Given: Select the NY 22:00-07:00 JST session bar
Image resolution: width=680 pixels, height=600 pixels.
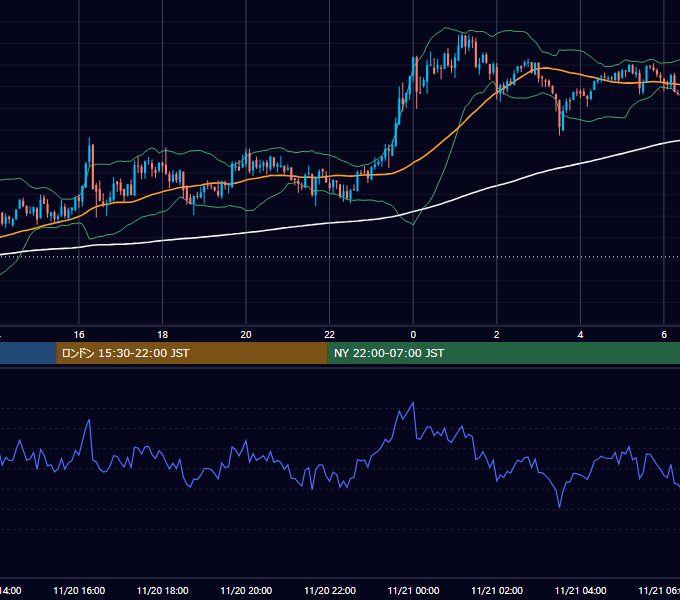Looking at the screenshot, I should 503,353.
